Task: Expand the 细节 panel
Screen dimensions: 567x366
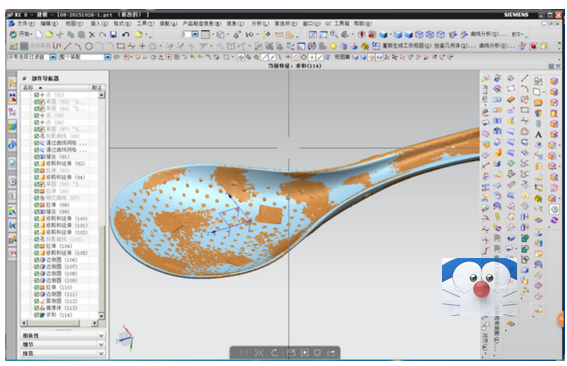Action: [x=63, y=345]
